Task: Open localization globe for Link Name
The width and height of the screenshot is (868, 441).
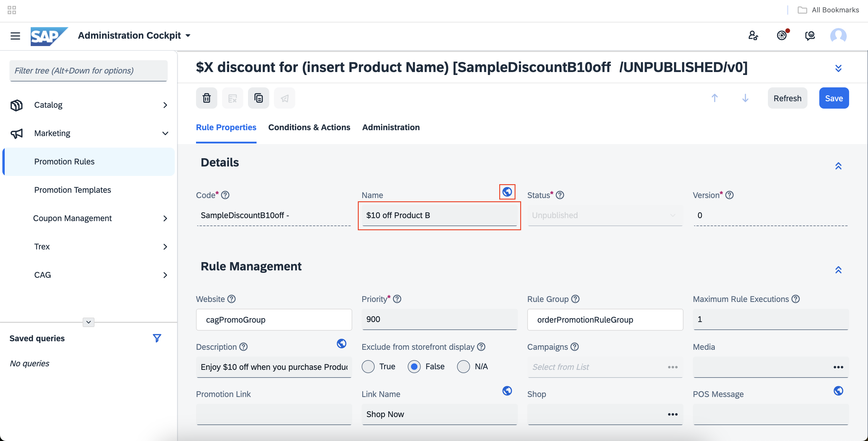Action: pos(507,391)
